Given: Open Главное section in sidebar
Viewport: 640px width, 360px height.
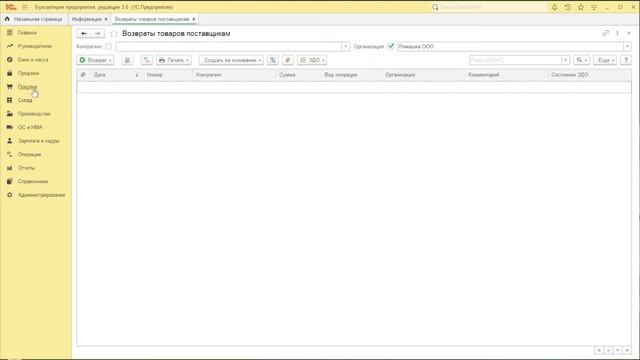Looking at the screenshot, I should click(x=27, y=33).
